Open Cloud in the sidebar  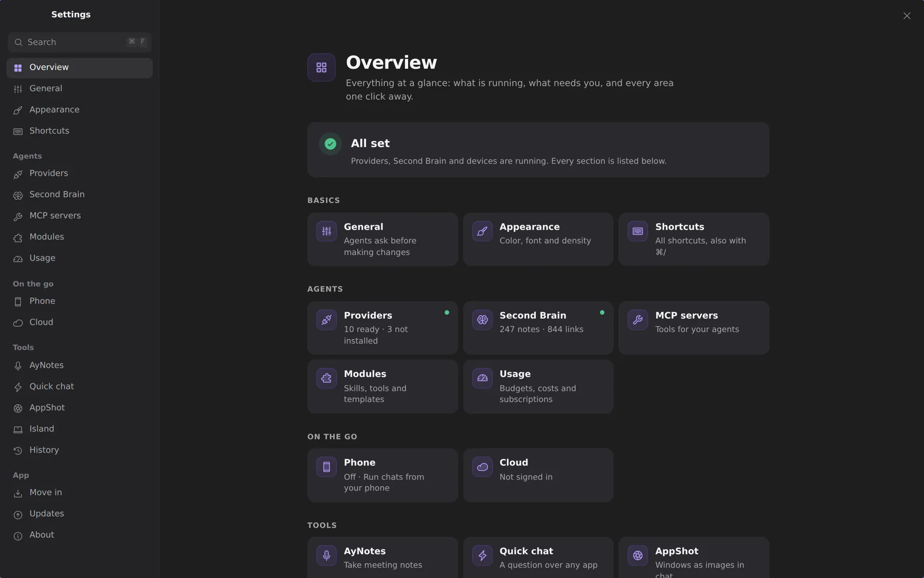coord(80,323)
